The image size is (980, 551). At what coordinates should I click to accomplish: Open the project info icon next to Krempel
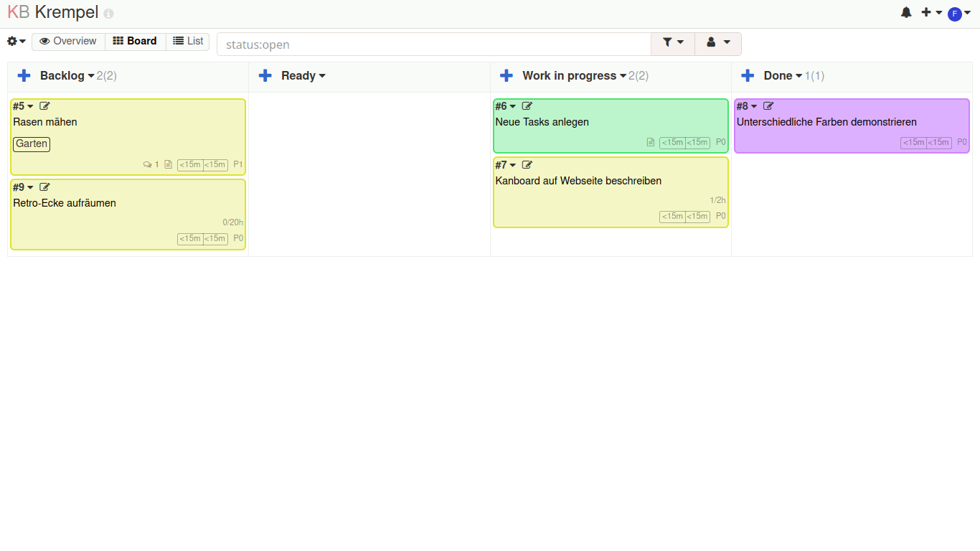click(108, 14)
